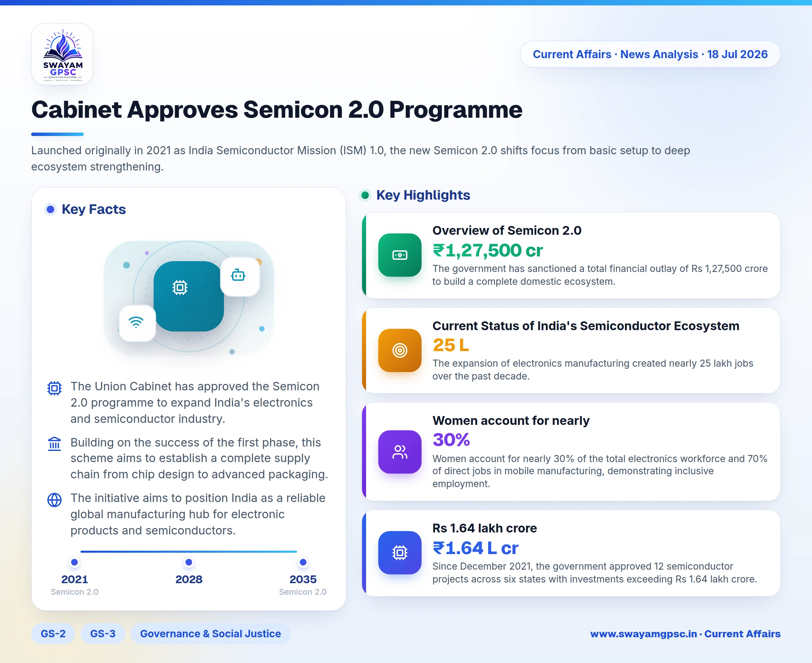The height and width of the screenshot is (663, 812).
Task: Click the Swayam GPSC logo
Action: pos(62,54)
